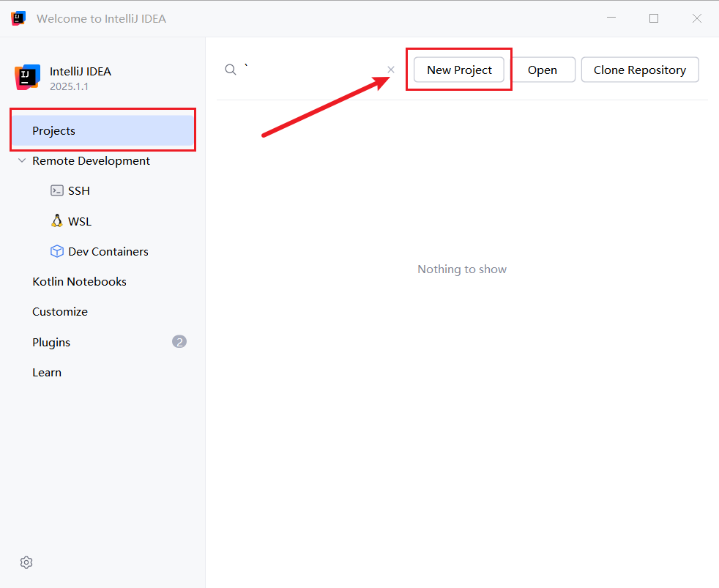
Task: Switch to the Learn section
Action: click(47, 373)
